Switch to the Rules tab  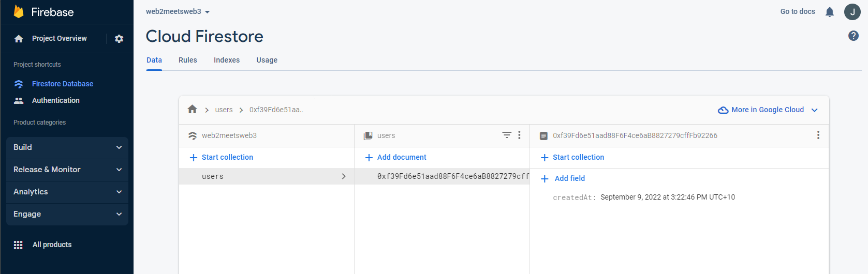coord(187,60)
